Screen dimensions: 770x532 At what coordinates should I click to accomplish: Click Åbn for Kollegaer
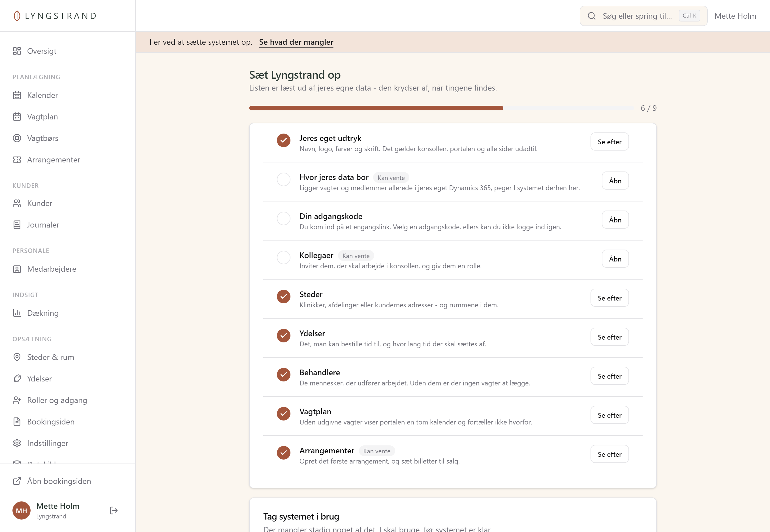(x=615, y=259)
